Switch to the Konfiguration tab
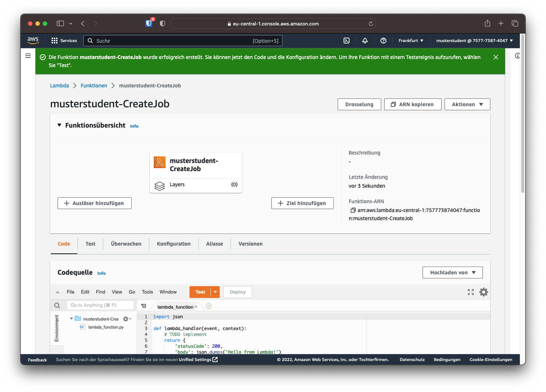This screenshot has width=546, height=392. [x=174, y=244]
